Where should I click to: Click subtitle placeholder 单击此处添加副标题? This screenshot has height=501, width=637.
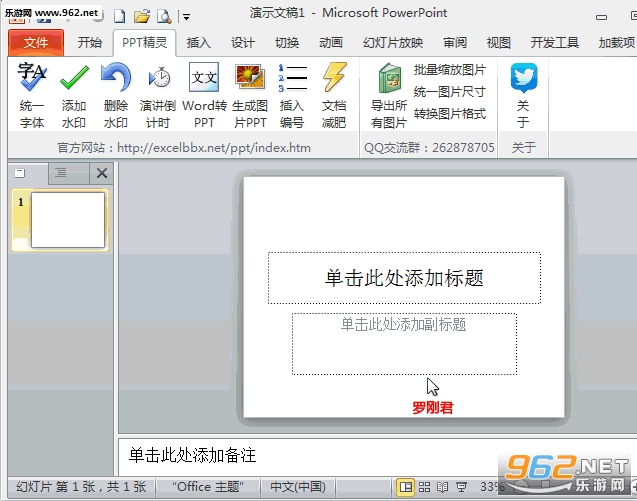click(404, 344)
